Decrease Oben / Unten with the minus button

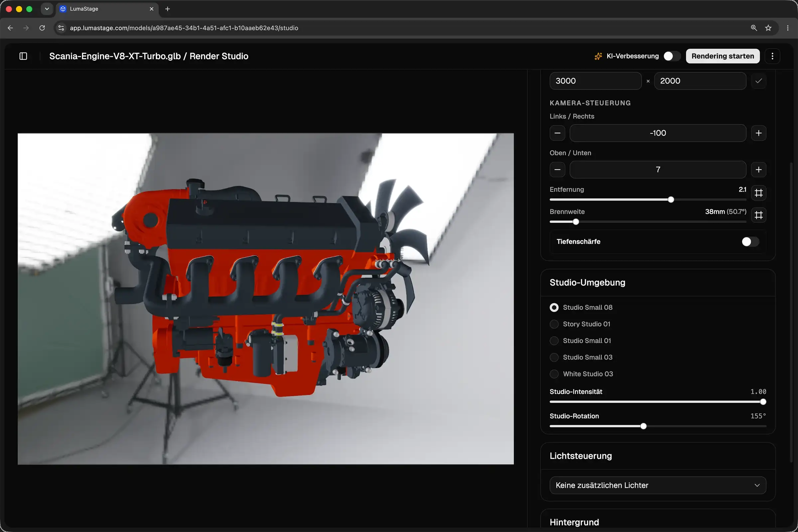coord(558,170)
